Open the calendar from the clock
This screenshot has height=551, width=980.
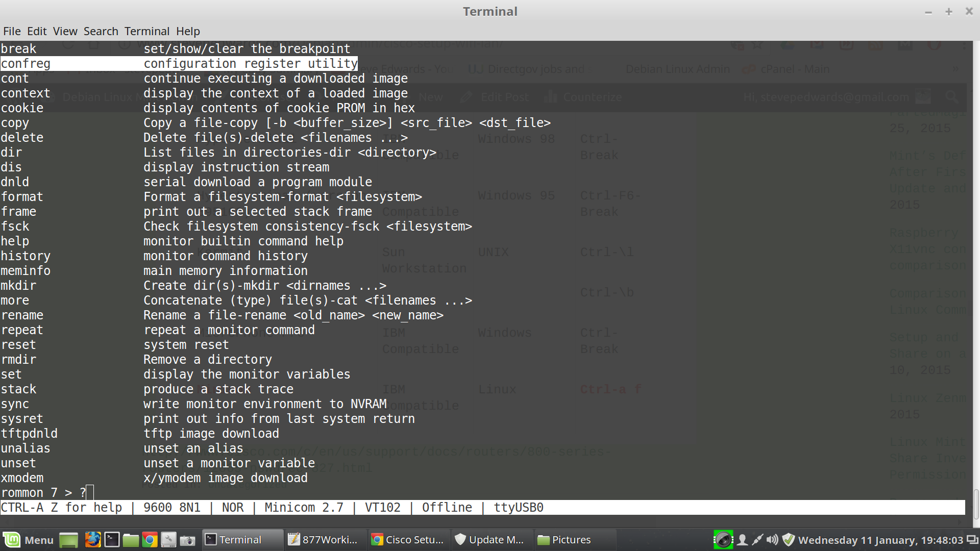tap(880, 540)
